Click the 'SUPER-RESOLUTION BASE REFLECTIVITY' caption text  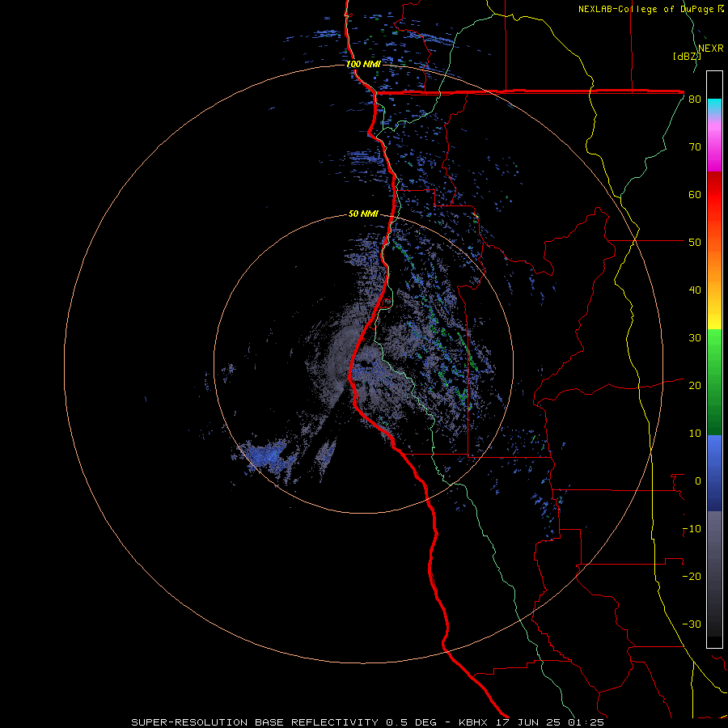255,722
